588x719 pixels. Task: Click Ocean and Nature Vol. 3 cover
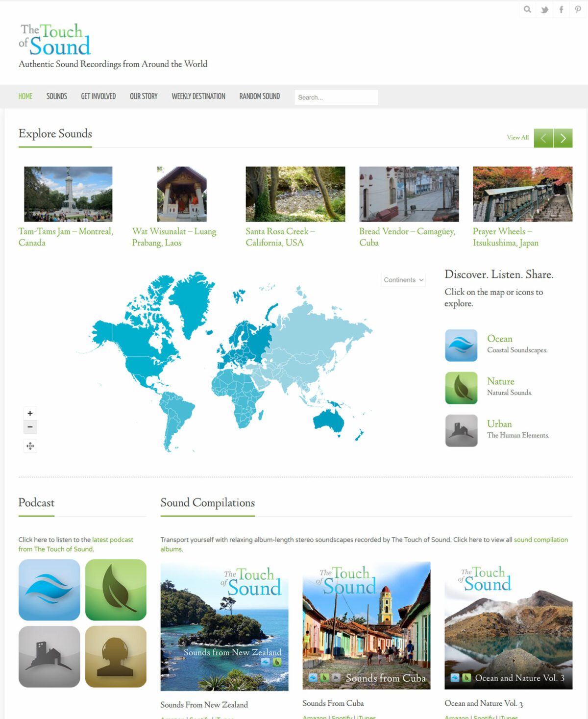click(509, 625)
